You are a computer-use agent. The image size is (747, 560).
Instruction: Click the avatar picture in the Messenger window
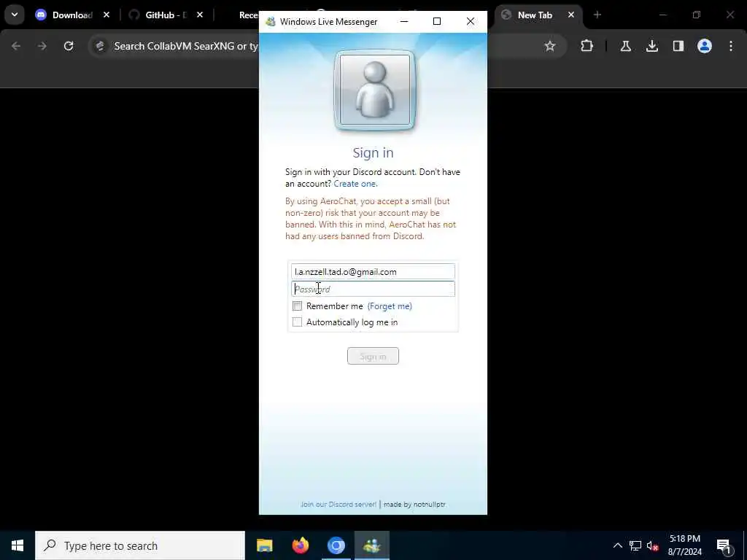374,90
